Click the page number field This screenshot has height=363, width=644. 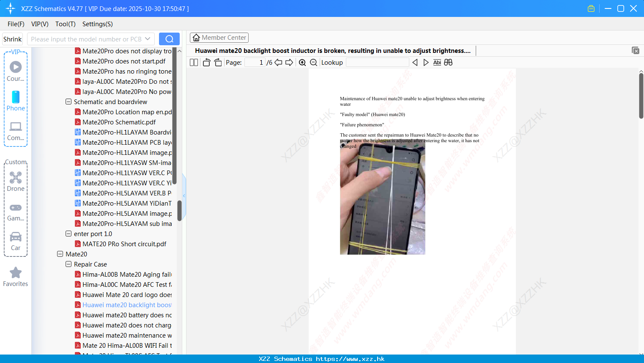click(x=255, y=62)
